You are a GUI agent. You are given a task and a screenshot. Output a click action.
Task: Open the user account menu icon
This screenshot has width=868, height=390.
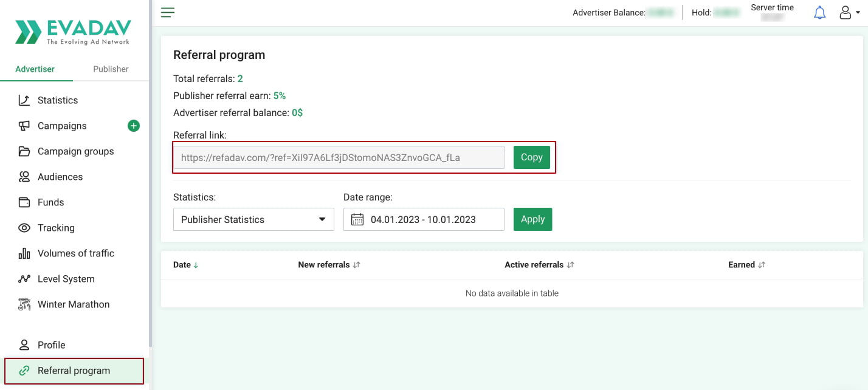pos(846,13)
